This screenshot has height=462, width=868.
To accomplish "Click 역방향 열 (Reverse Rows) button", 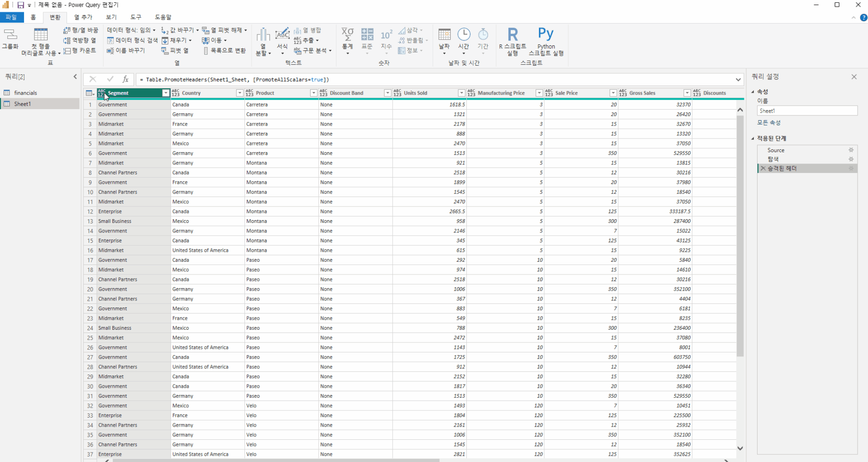I will (80, 40).
